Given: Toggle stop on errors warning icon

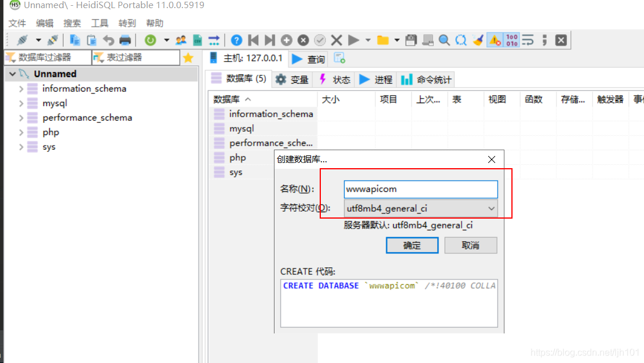Looking at the screenshot, I should [x=495, y=40].
